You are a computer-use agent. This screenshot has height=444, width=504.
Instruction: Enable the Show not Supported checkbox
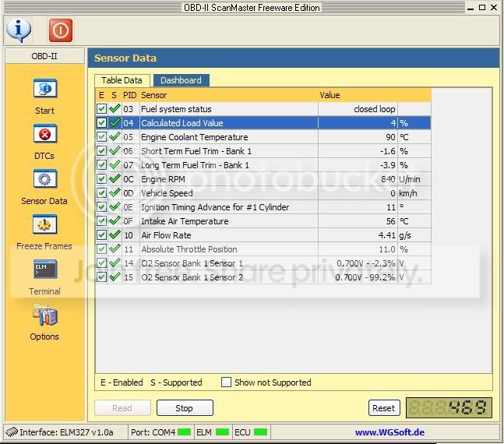226,382
